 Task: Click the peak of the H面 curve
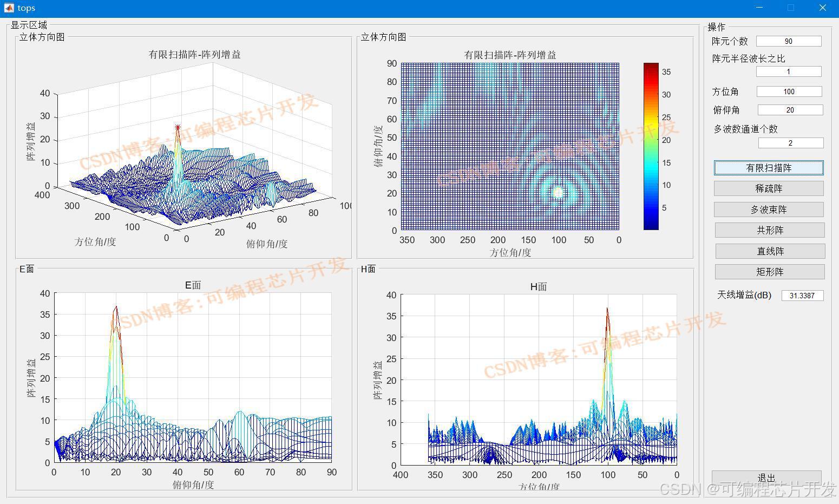(x=607, y=309)
